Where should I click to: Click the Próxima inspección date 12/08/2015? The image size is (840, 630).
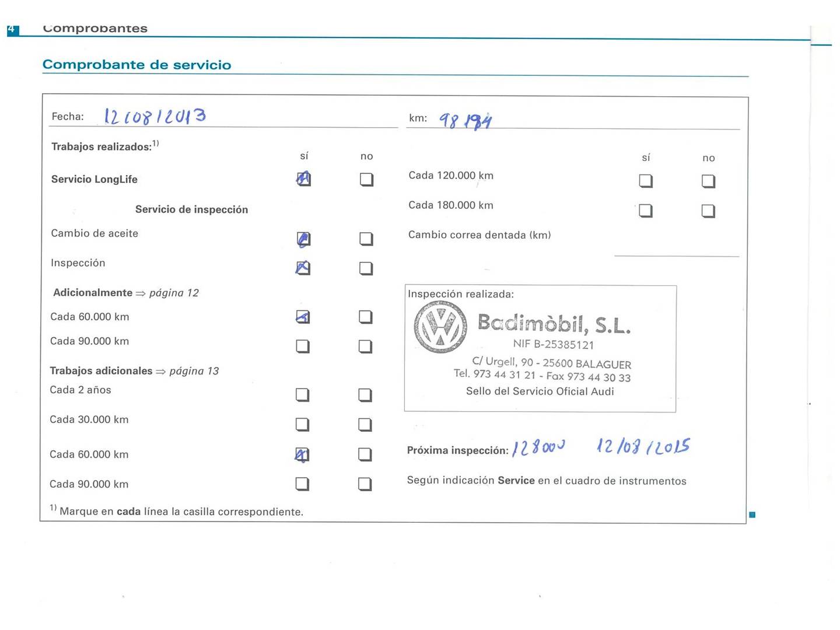[x=643, y=447]
